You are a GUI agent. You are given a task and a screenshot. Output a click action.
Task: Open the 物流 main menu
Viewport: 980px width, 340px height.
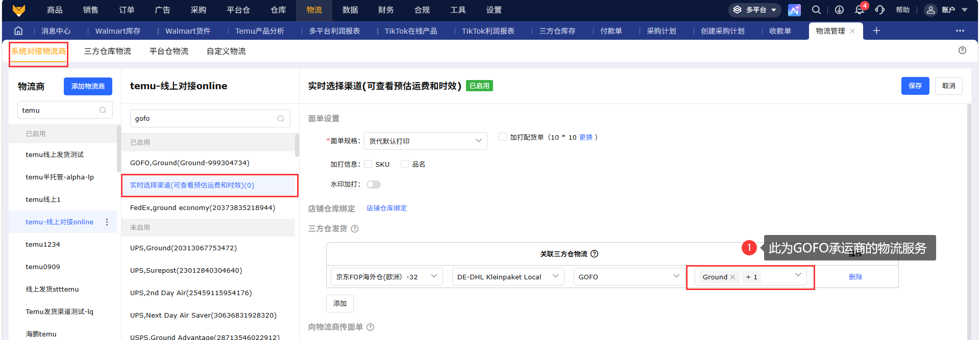(x=314, y=10)
